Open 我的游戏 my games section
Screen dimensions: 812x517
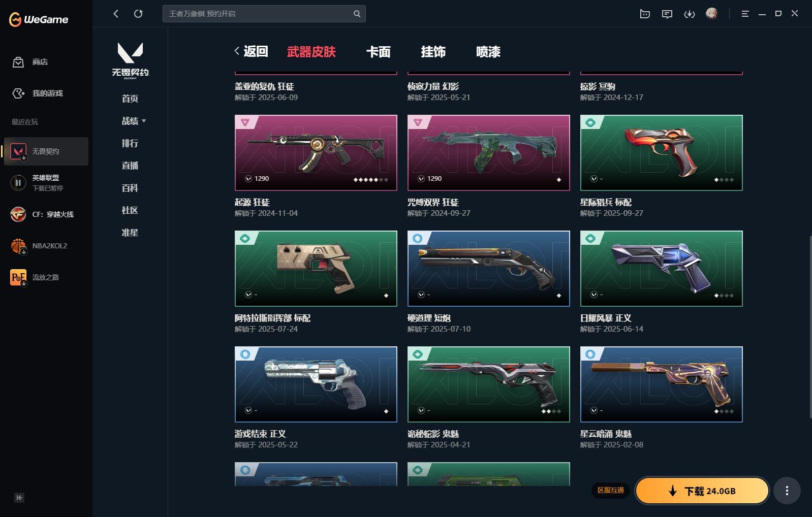click(x=38, y=93)
